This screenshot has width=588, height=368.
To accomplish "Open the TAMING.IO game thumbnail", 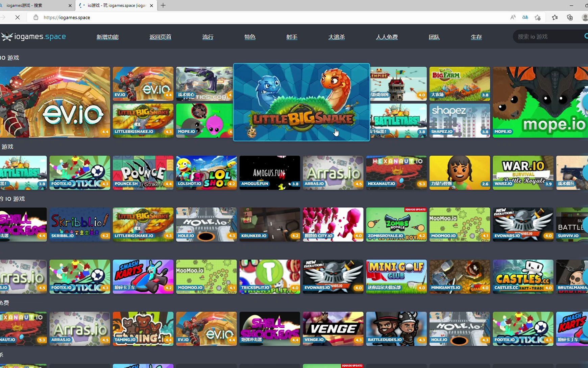I will click(x=143, y=329).
